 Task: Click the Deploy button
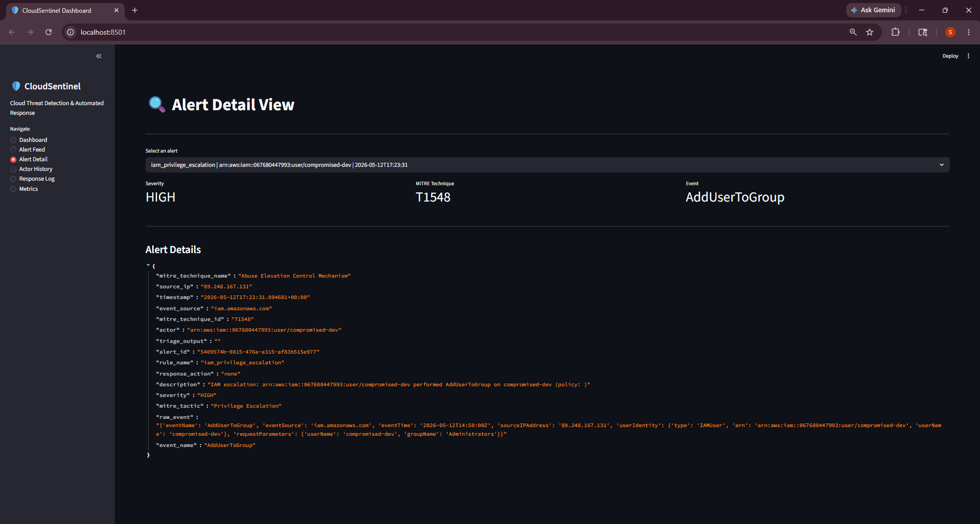tap(950, 56)
